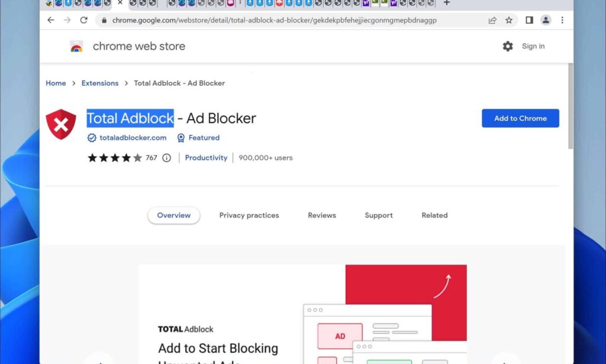Click the Total Adblock red shield icon
The image size is (606, 364).
click(61, 124)
